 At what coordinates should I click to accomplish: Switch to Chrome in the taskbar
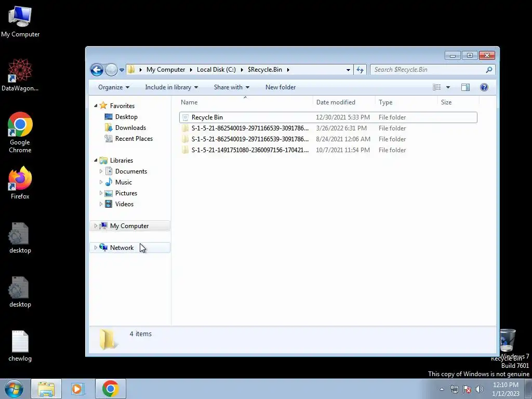click(110, 389)
